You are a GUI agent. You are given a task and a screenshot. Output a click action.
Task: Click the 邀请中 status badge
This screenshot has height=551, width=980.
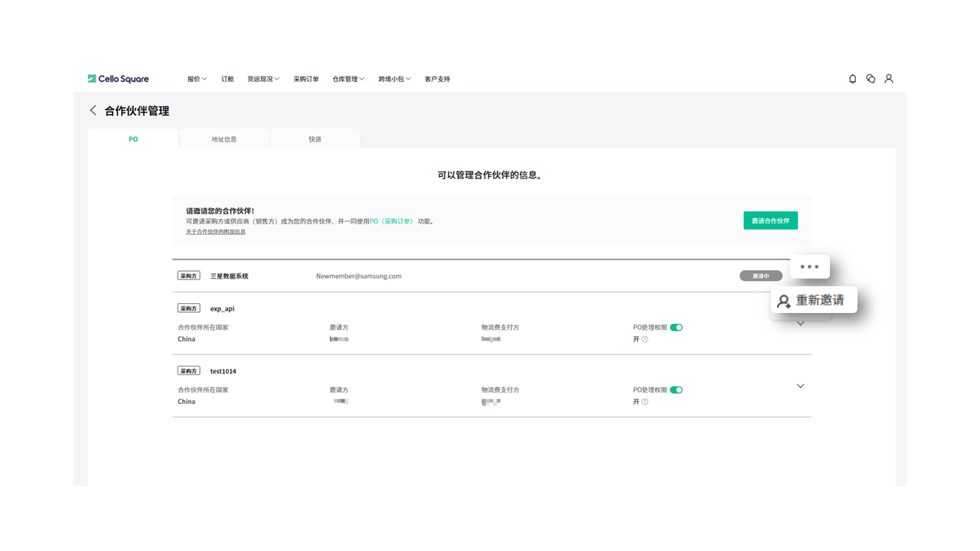tap(760, 275)
